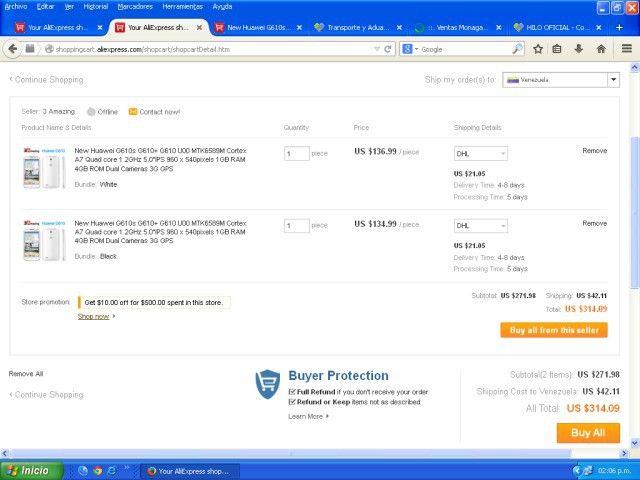Close the first Your AliExpress tab
The width and height of the screenshot is (640, 480).
tap(100, 28)
